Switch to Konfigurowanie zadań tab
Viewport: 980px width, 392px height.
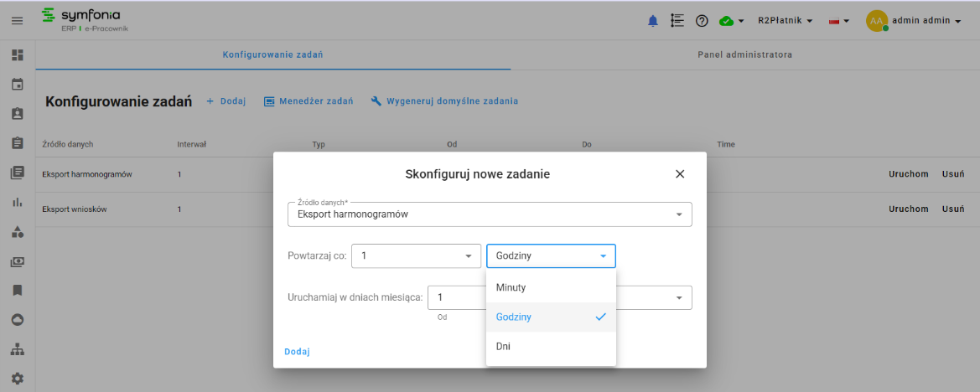click(x=273, y=55)
